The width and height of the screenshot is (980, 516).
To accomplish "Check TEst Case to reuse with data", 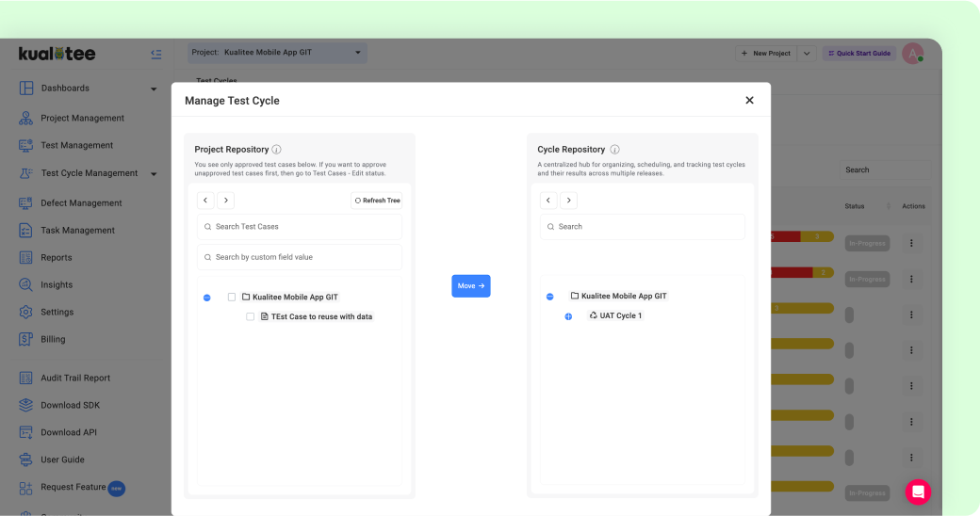I will click(250, 316).
